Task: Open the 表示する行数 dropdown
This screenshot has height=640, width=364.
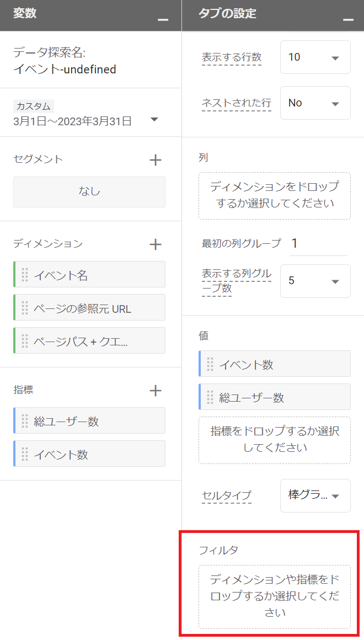Action: pyautogui.click(x=315, y=57)
